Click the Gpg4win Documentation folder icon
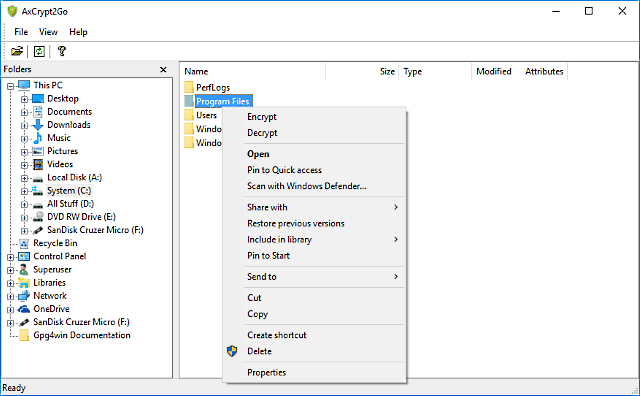 [24, 336]
